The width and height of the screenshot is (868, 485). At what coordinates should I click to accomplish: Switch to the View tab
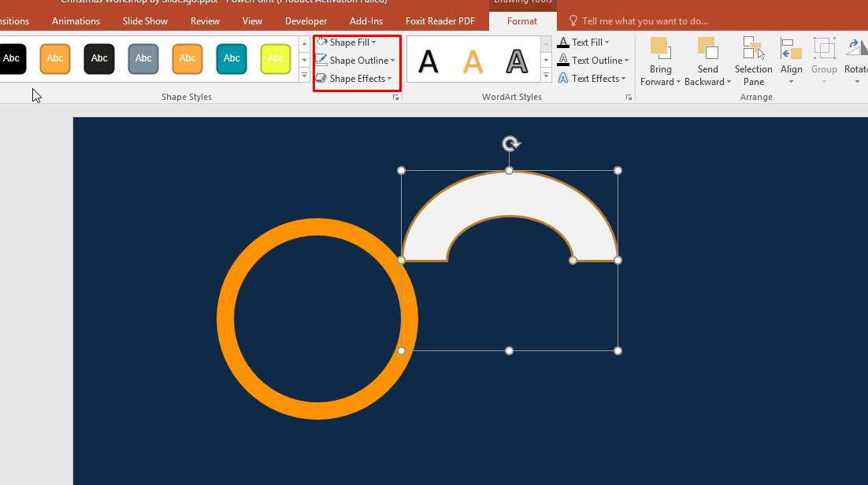[252, 21]
